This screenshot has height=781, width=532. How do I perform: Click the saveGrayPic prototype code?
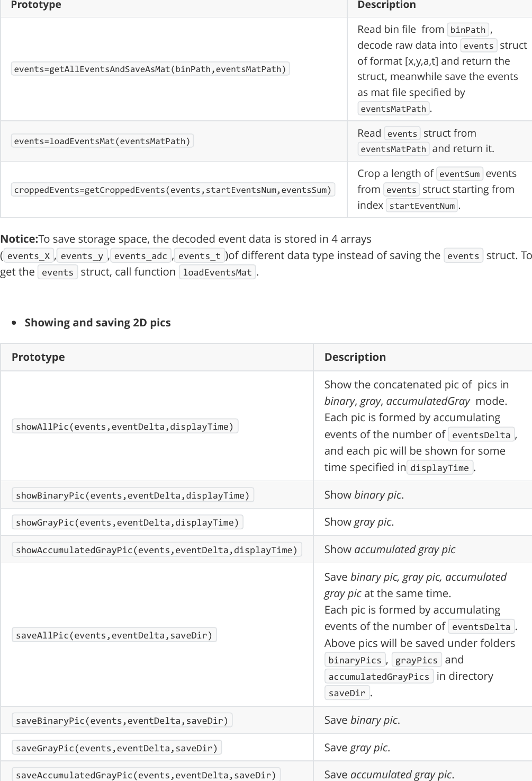(x=116, y=748)
